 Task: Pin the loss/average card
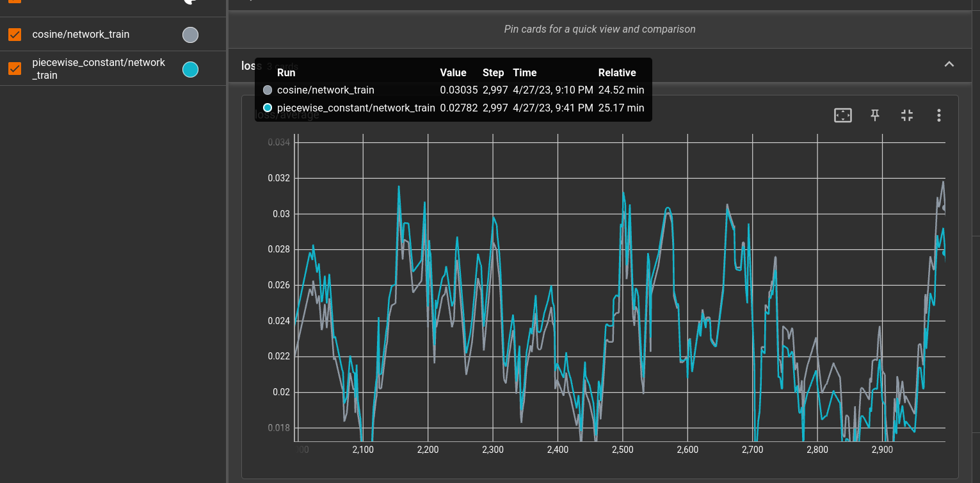point(875,115)
